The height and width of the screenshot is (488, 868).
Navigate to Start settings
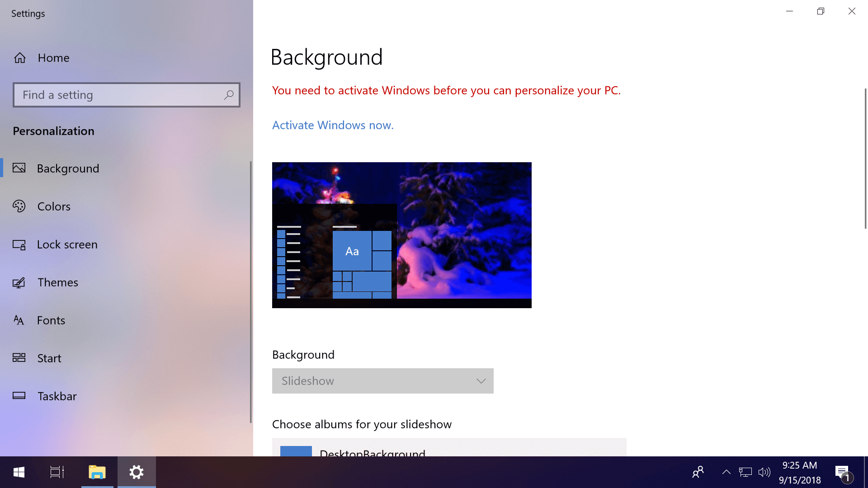(49, 358)
